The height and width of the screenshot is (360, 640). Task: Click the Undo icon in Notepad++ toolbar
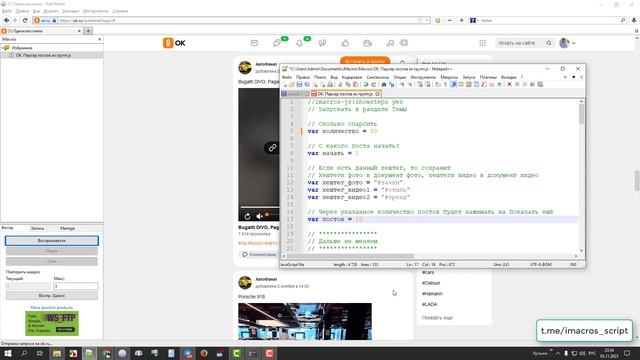tap(366, 84)
